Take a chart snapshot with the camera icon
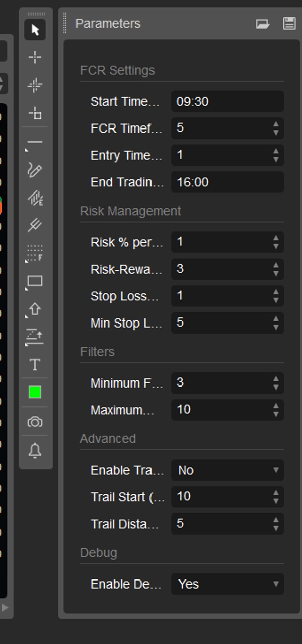The height and width of the screenshot is (644, 302). 34,422
